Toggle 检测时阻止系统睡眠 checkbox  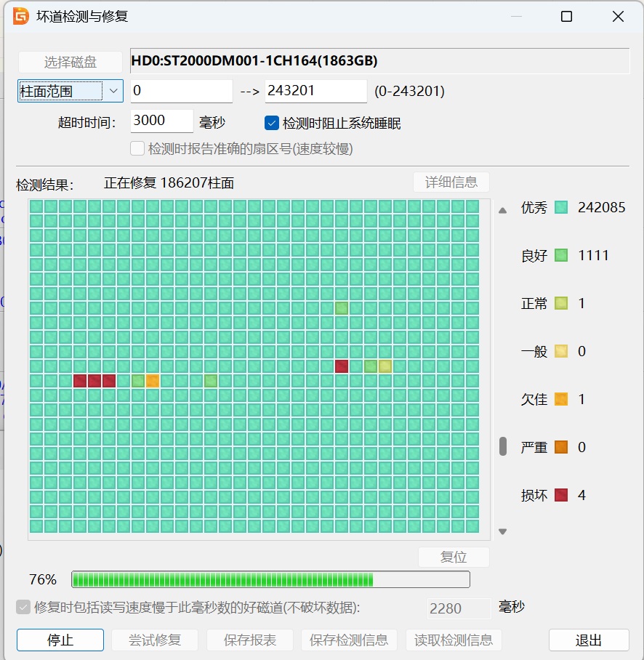[272, 124]
